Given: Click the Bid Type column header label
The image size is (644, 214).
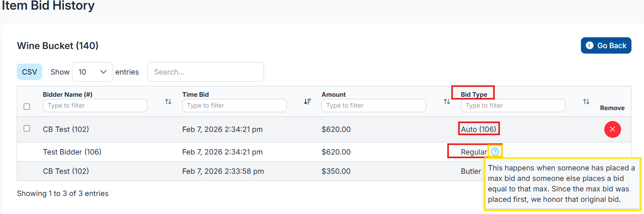Looking at the screenshot, I should tap(474, 95).
